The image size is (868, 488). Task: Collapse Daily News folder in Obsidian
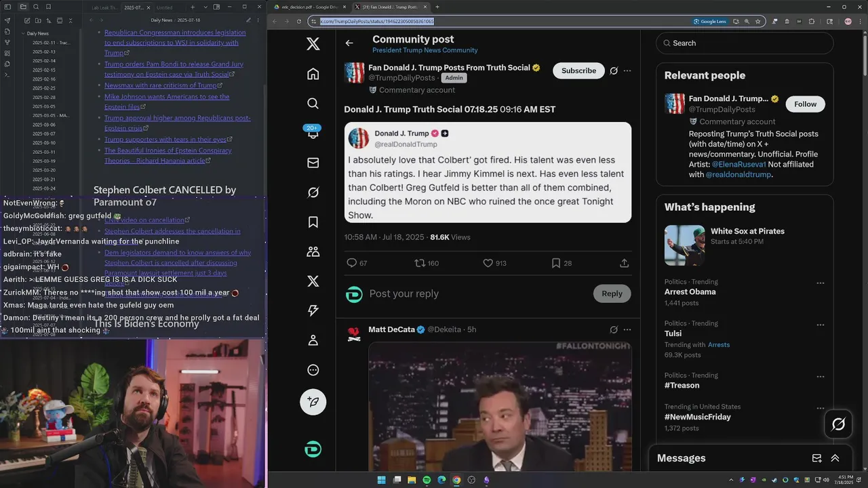(x=23, y=33)
